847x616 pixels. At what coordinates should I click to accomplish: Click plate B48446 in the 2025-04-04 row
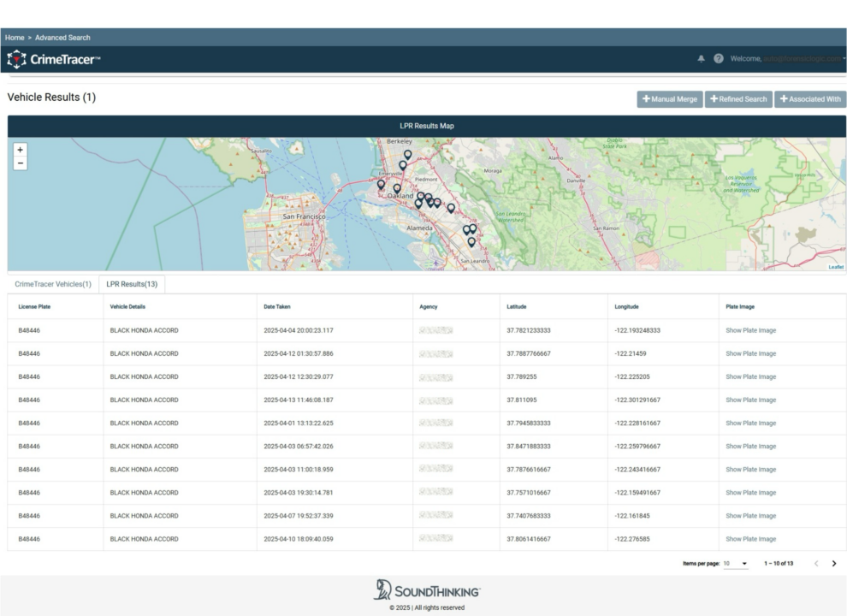(29, 331)
